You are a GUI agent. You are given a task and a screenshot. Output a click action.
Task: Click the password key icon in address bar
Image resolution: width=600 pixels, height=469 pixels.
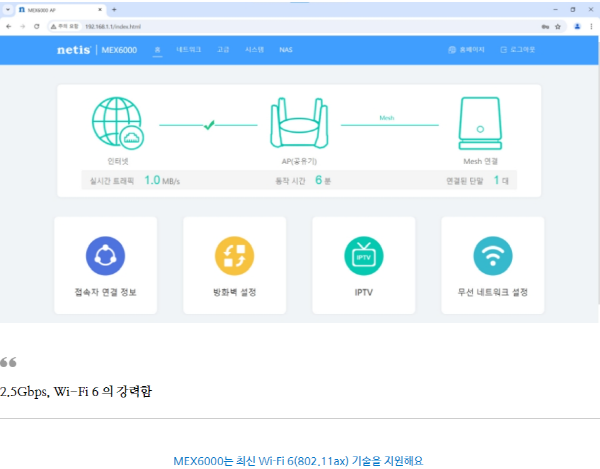(x=545, y=26)
